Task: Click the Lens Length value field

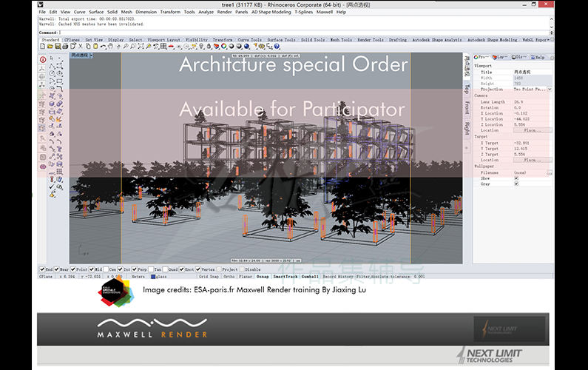Action: click(533, 101)
